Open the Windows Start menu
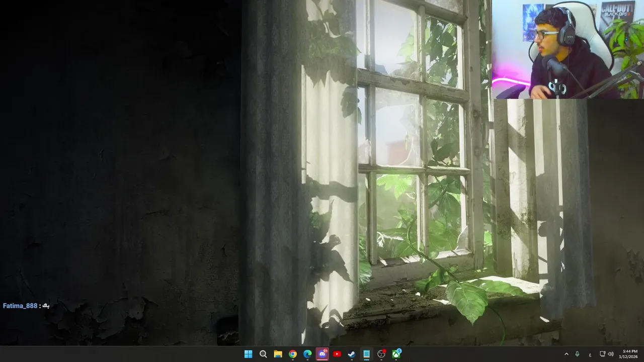644x362 pixels. [248, 354]
